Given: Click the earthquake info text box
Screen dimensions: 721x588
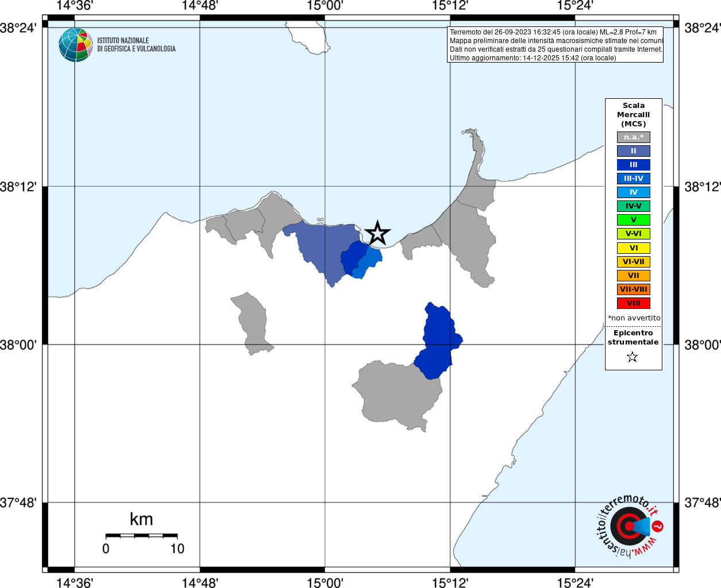Looking at the screenshot, I should click(x=555, y=45).
